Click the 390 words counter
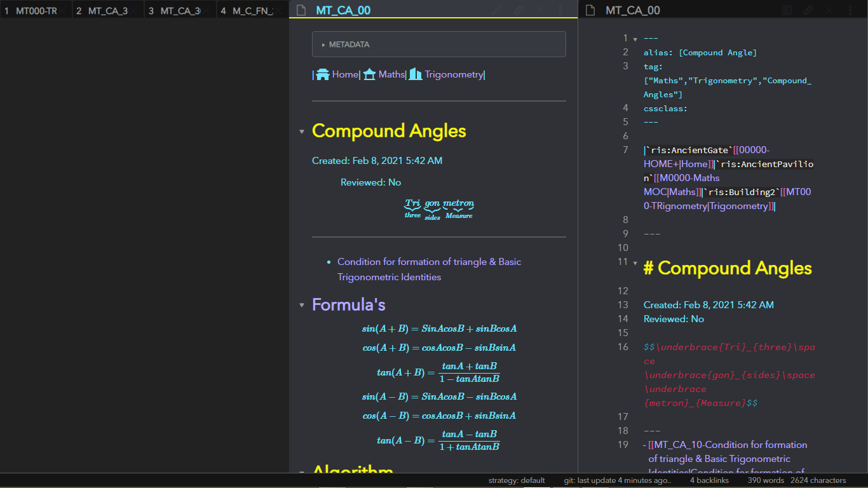This screenshot has height=488, width=868. click(765, 480)
